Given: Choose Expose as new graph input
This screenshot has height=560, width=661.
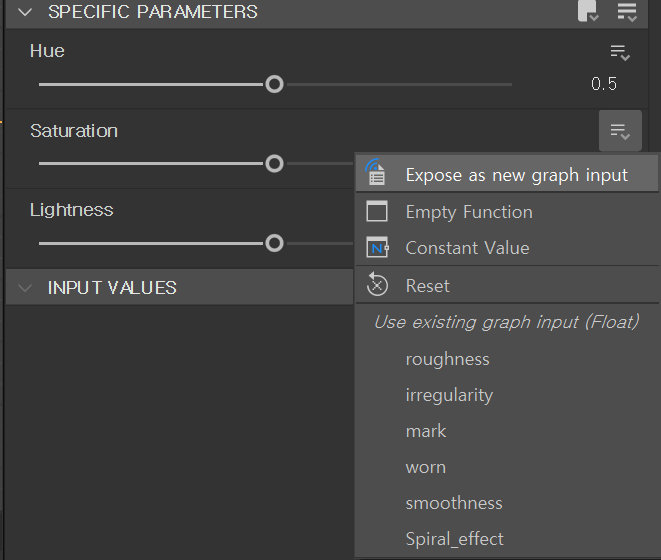Looking at the screenshot, I should 507,175.
